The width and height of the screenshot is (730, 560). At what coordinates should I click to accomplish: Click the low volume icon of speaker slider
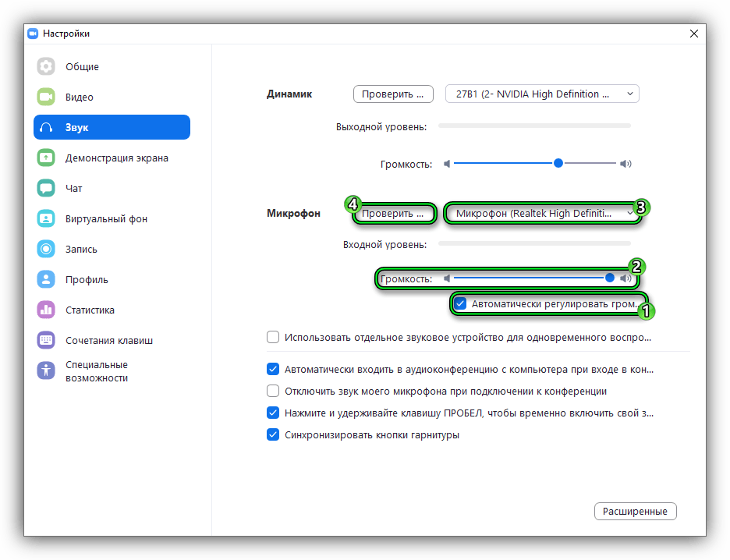446,164
